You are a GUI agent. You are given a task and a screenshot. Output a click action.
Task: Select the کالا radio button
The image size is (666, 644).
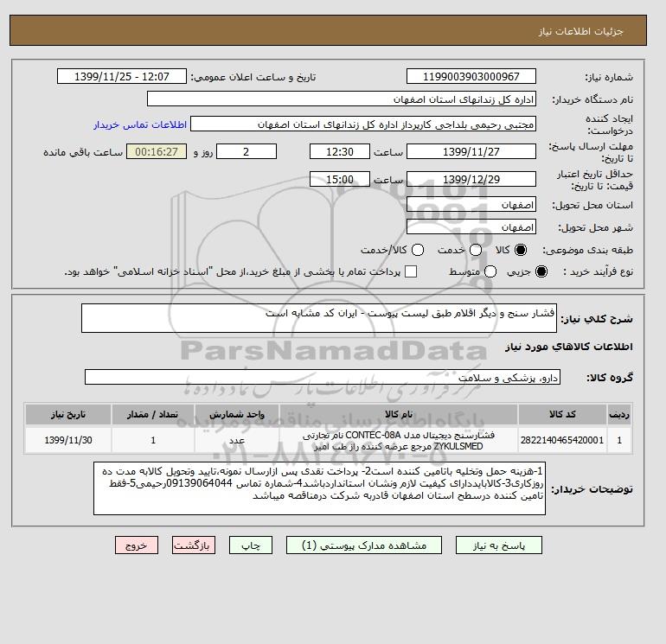point(521,250)
